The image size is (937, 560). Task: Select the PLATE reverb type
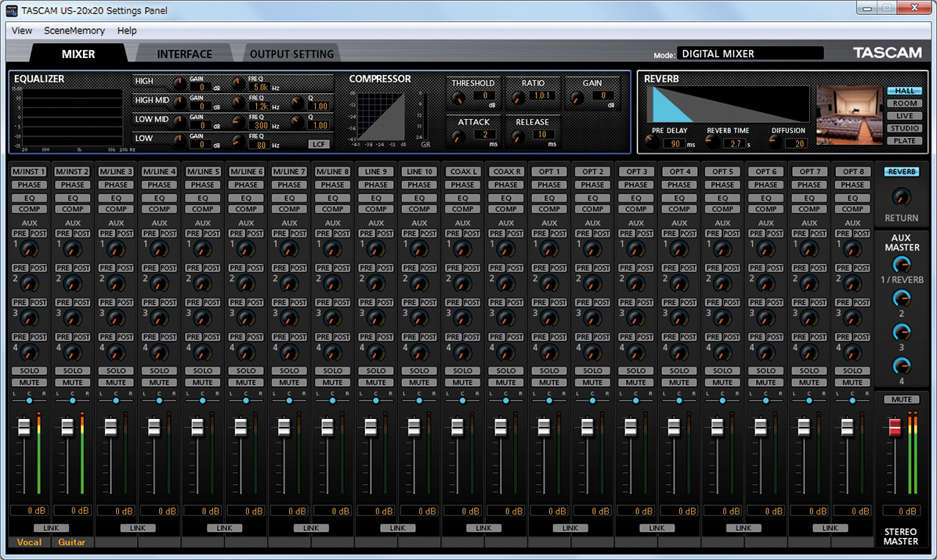[904, 141]
